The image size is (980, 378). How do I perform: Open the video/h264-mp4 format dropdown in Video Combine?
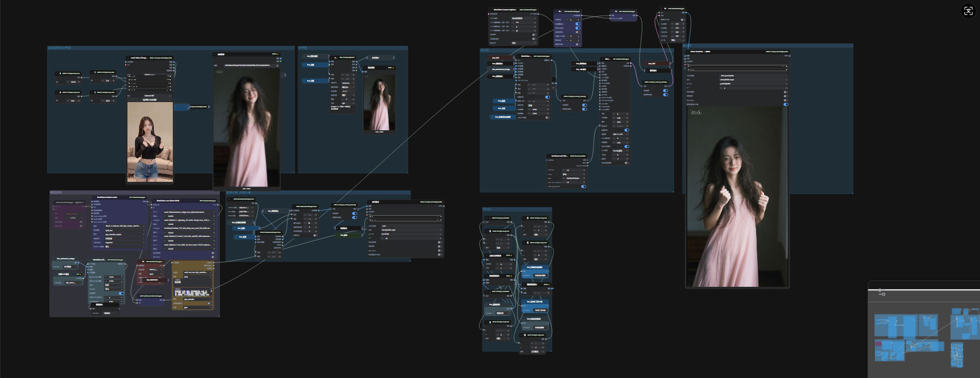pyautogui.click(x=752, y=80)
